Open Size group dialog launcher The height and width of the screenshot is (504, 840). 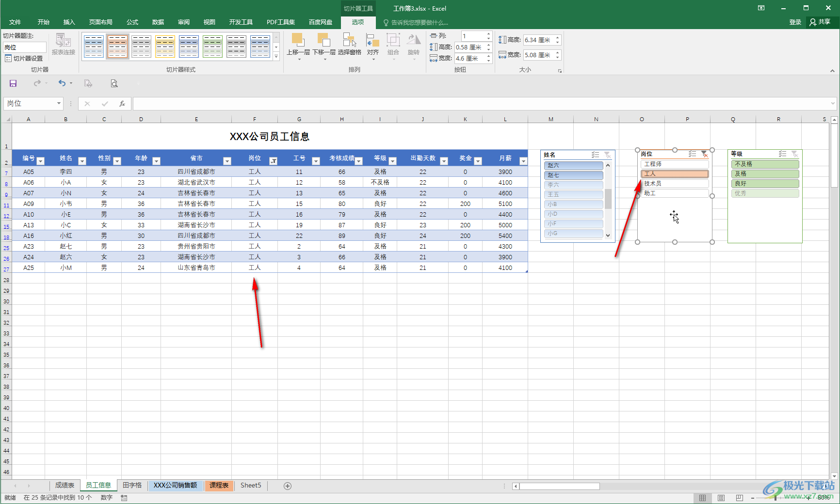(x=560, y=71)
